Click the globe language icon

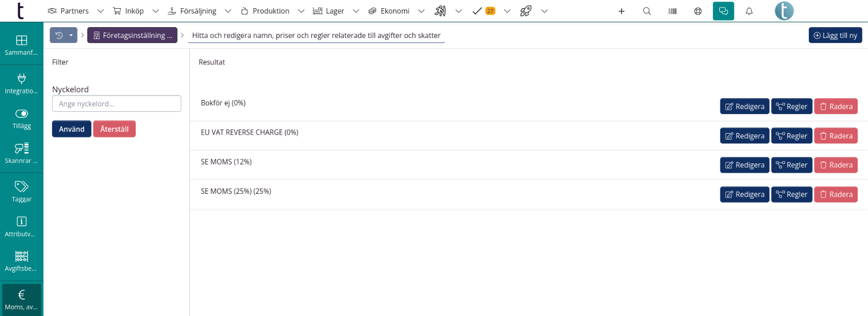point(698,11)
